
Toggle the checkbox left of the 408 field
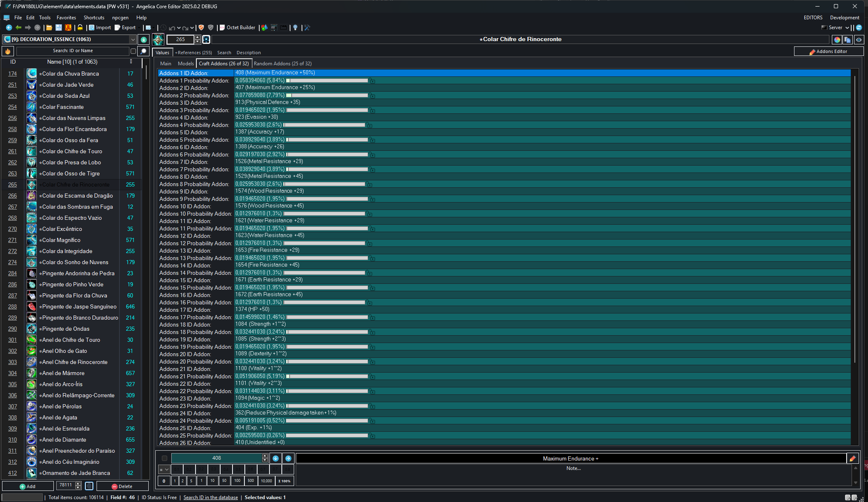[165, 458]
